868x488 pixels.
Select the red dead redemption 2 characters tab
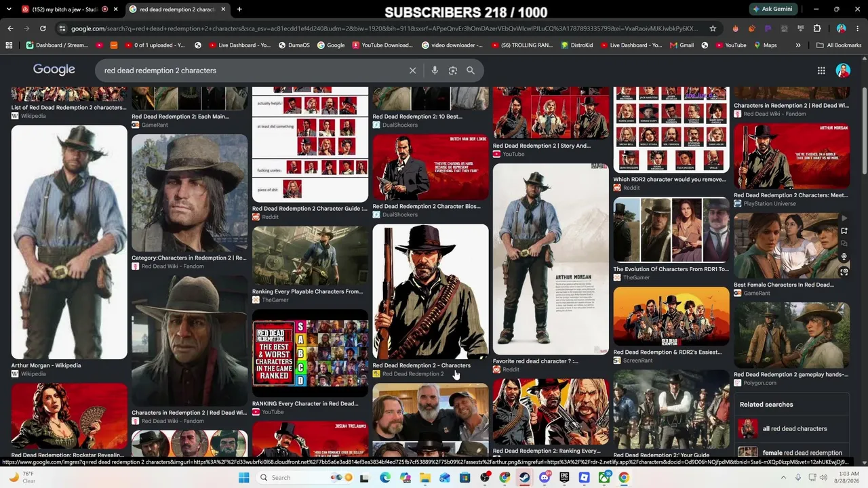(178, 9)
